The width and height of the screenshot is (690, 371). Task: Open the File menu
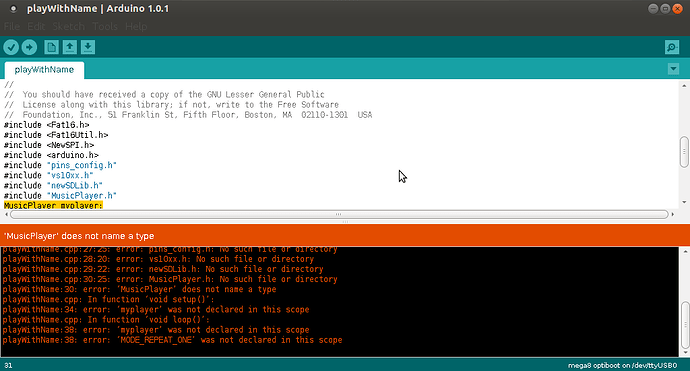coord(12,26)
